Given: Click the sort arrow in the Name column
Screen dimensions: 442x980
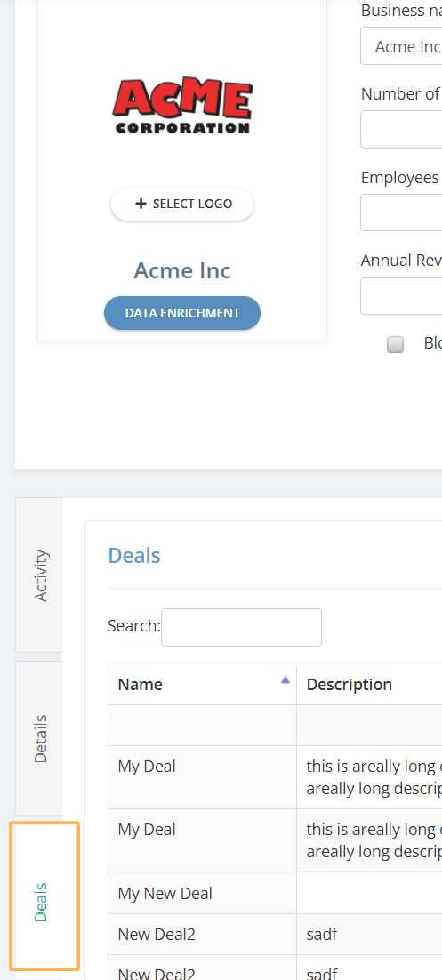Looking at the screenshot, I should [x=285, y=680].
